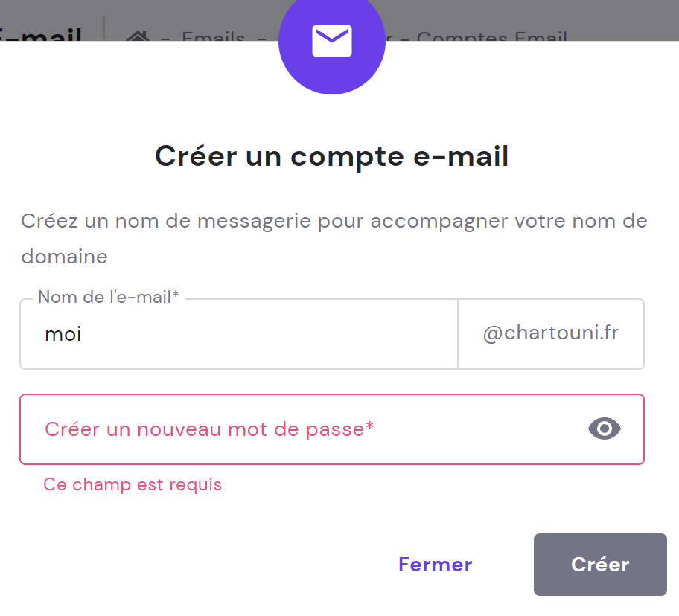The height and width of the screenshot is (616, 679).
Task: Click the @chartouni.fr domain suffix
Action: 550,334
